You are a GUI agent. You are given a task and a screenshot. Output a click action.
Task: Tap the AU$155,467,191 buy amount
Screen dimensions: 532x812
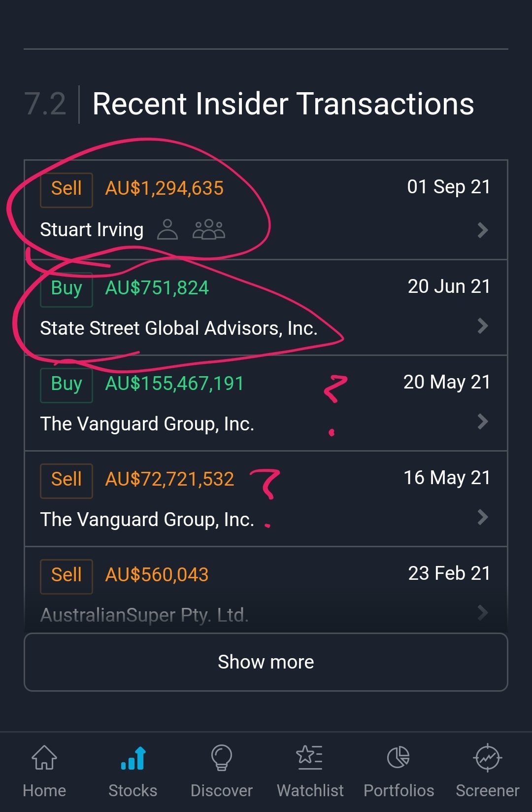click(x=174, y=384)
